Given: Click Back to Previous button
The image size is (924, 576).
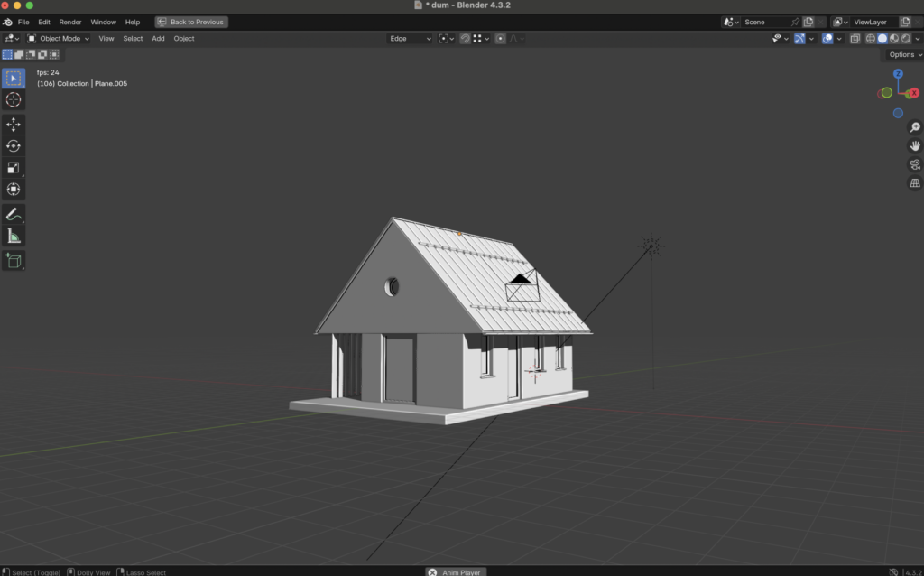Looking at the screenshot, I should tap(191, 22).
